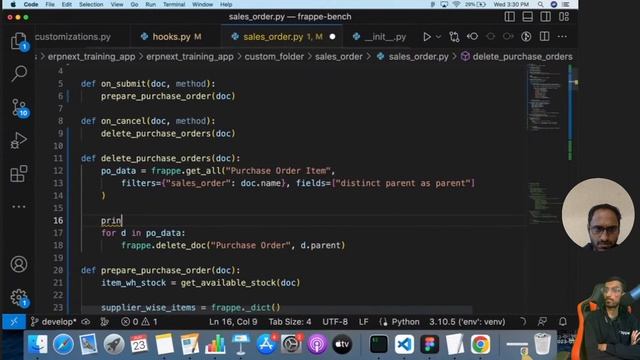Open errors and warnings problems indicator
The height and width of the screenshot is (360, 640).
139,322
